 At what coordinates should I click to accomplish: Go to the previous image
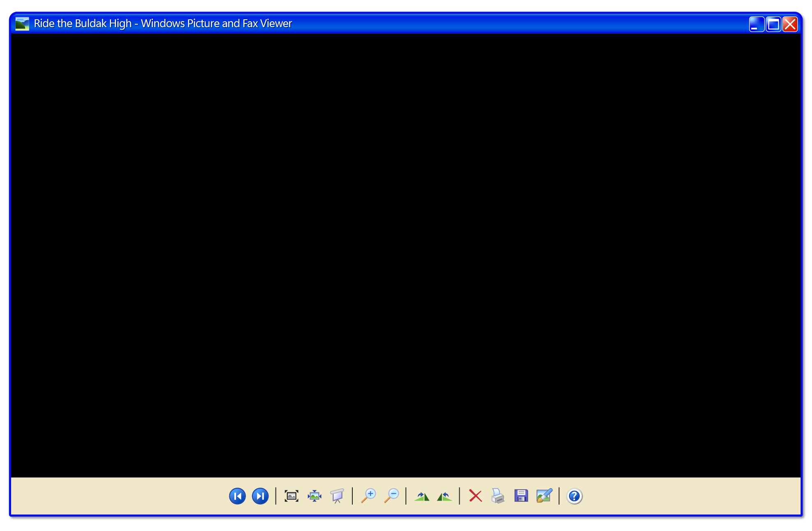[237, 496]
